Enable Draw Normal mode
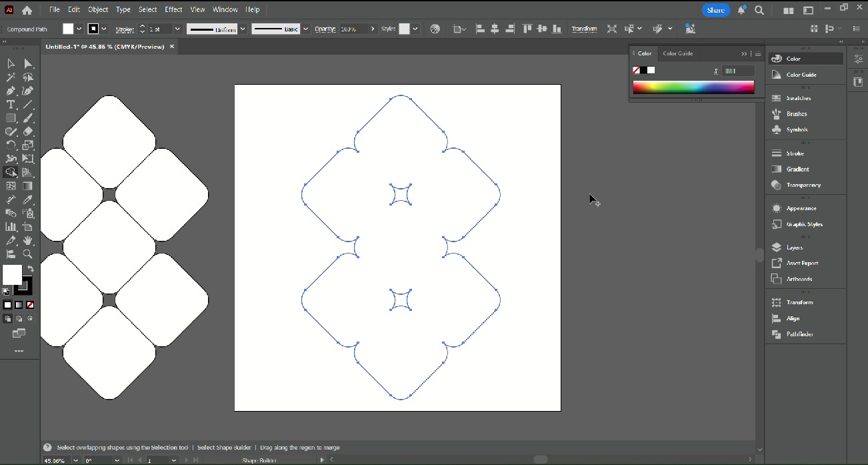The image size is (868, 465). pos(7,319)
